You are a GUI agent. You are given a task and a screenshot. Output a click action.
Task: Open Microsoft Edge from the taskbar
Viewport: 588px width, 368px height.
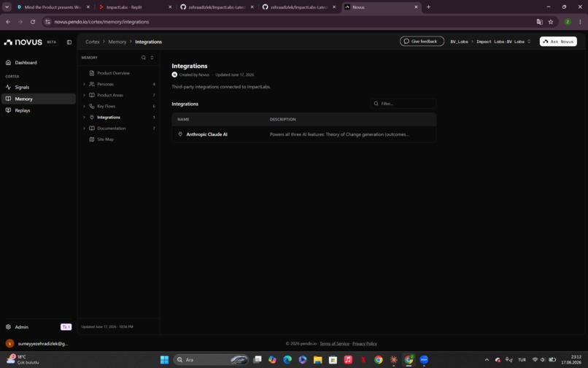pos(287,360)
